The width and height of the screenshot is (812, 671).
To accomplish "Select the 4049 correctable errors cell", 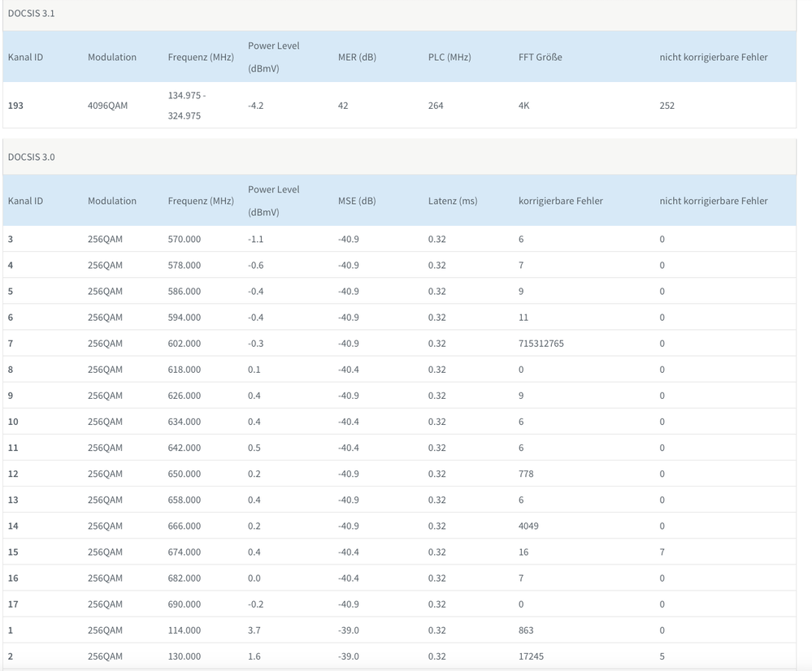I will tap(528, 526).
